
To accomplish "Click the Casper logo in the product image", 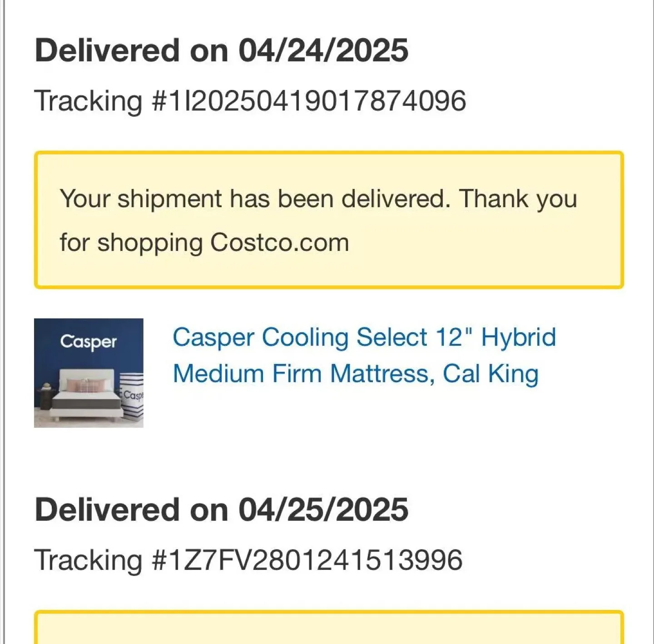I will point(89,342).
